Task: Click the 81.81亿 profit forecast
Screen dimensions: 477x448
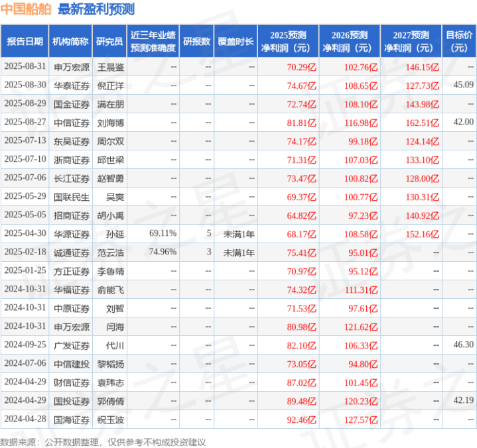Action: pos(301,123)
